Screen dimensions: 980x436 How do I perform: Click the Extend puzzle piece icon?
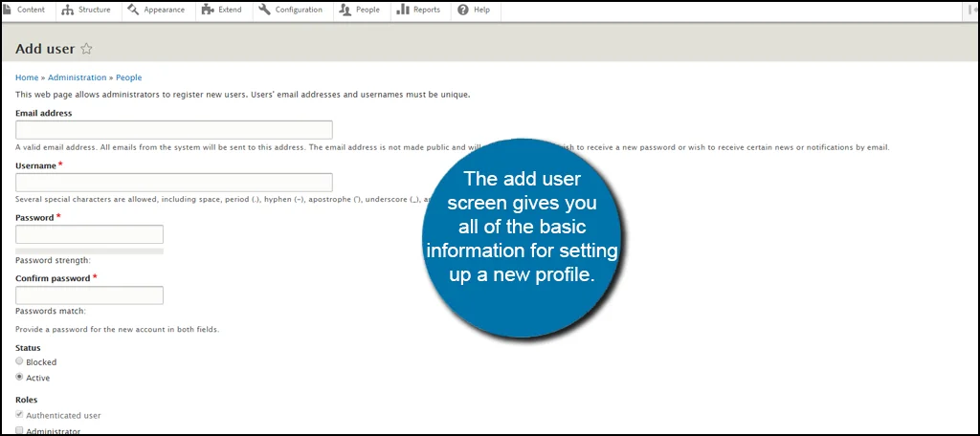point(208,10)
